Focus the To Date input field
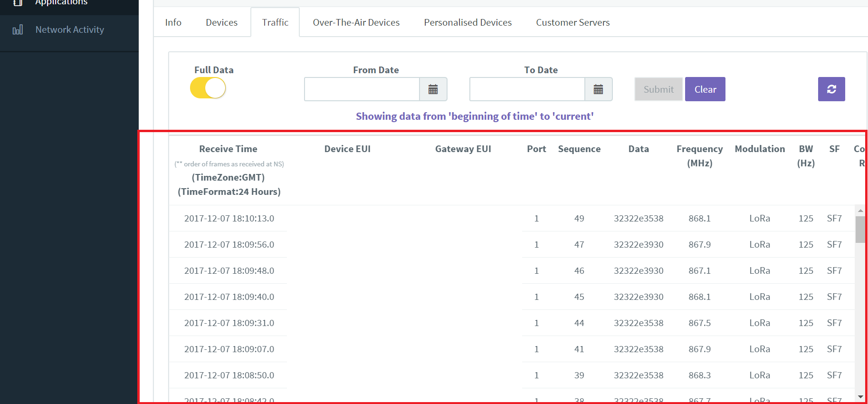Image resolution: width=868 pixels, height=404 pixels. point(527,89)
